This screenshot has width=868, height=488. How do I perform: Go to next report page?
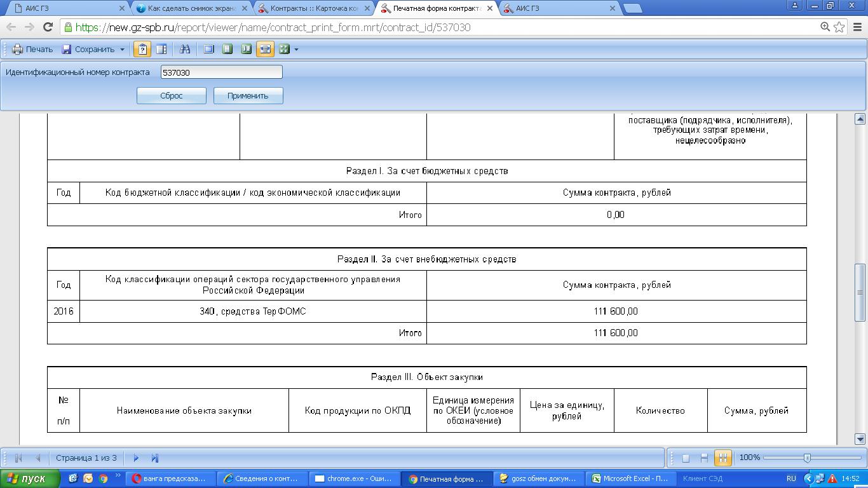coord(135,457)
